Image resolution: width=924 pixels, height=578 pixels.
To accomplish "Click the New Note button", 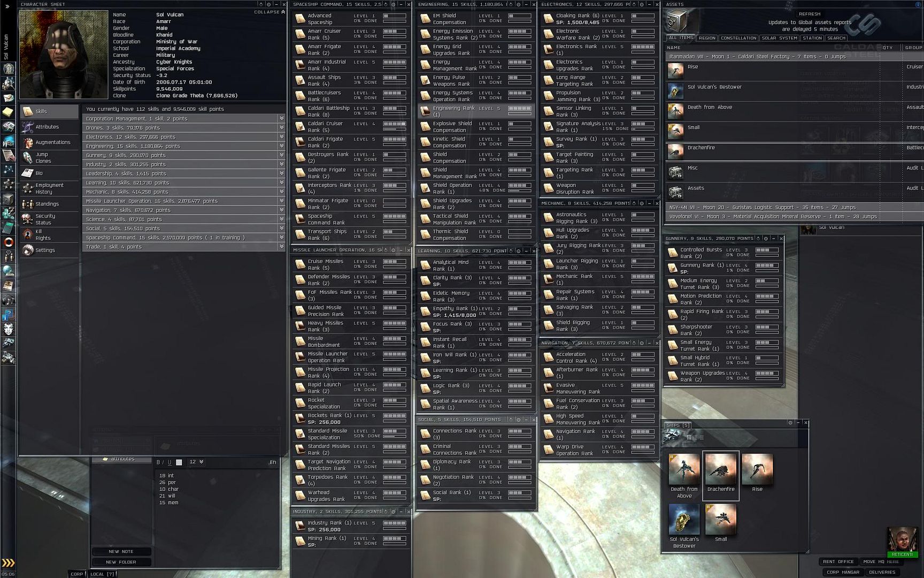I will 121,551.
